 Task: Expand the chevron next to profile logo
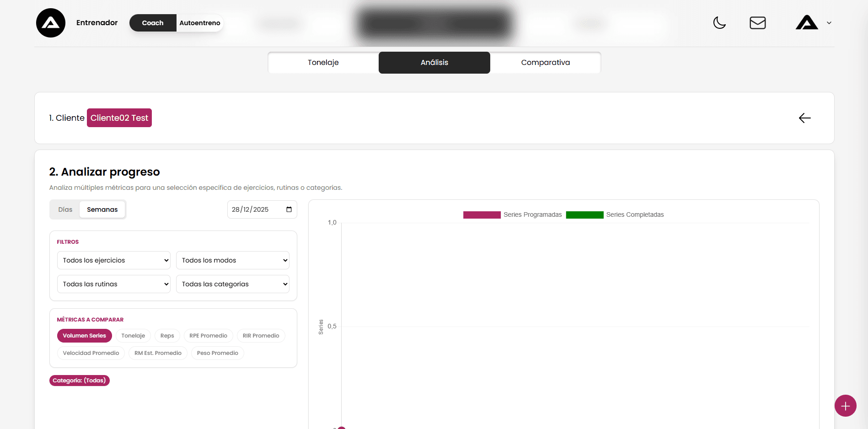pyautogui.click(x=829, y=23)
